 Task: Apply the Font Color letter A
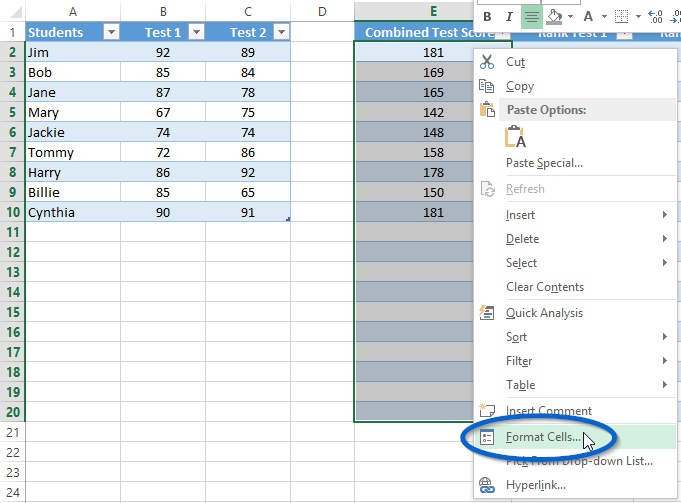(x=588, y=17)
